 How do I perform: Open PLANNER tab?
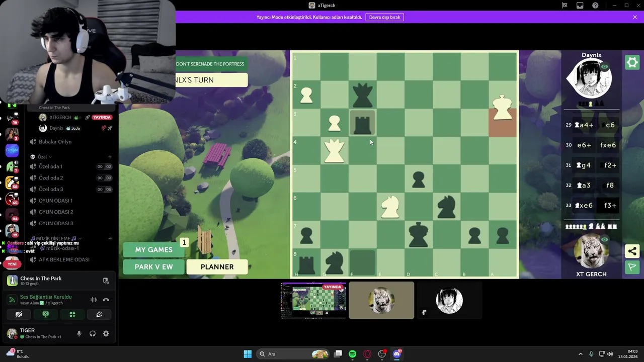coord(217,267)
